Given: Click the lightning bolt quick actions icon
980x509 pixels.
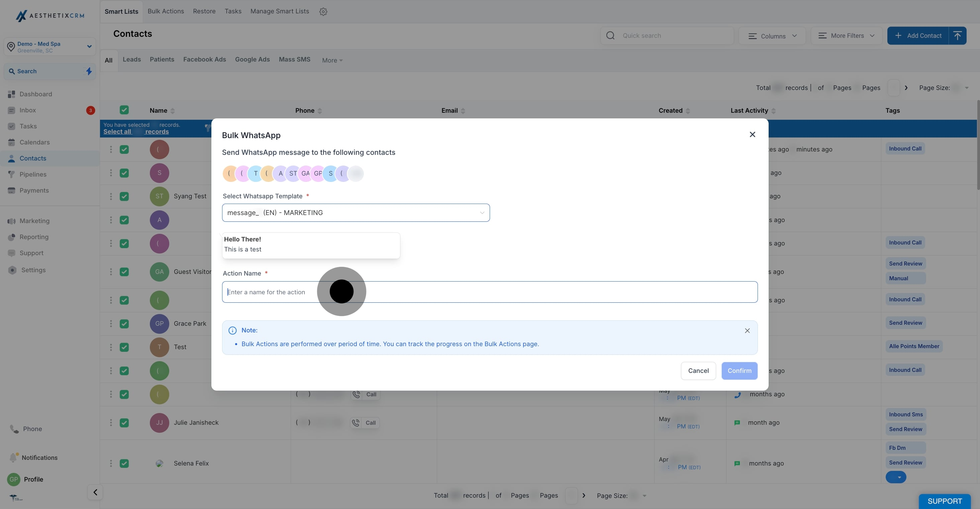Looking at the screenshot, I should point(89,71).
